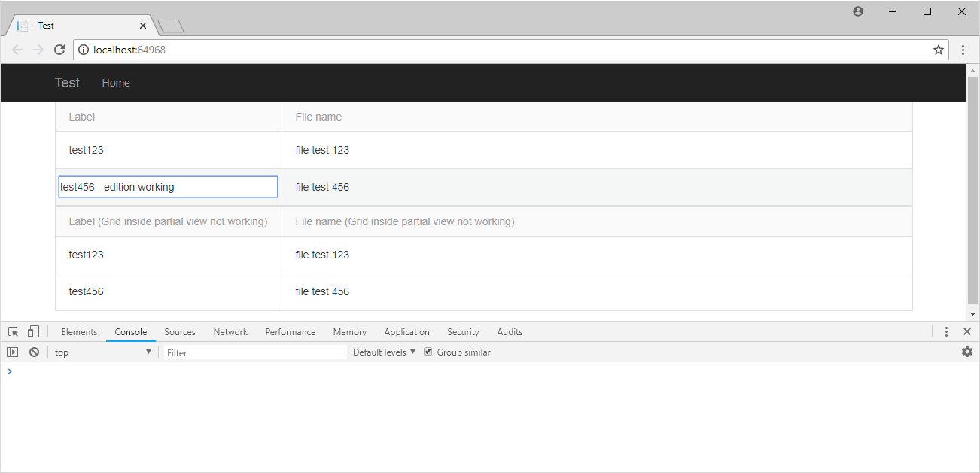Show the console sidebar icon

pos(13,352)
